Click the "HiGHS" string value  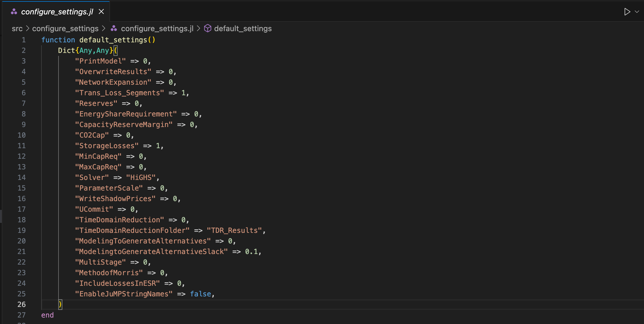[x=141, y=178]
